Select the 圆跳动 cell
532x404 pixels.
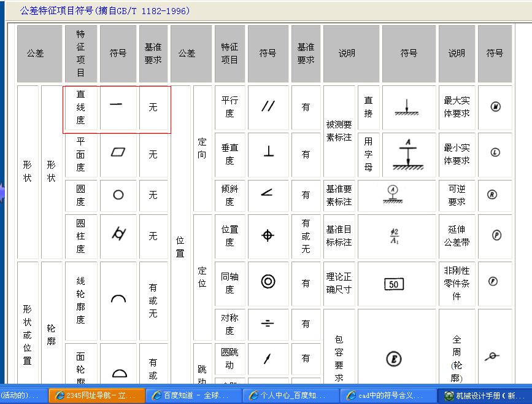coord(229,359)
